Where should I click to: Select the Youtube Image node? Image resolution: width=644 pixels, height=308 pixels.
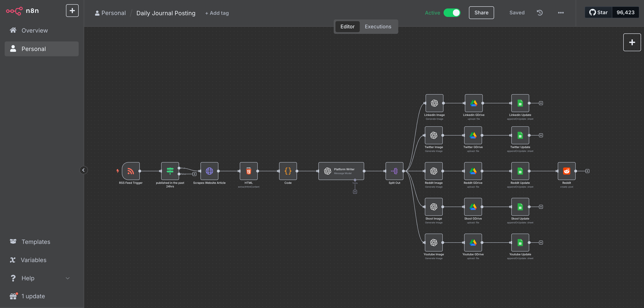tap(434, 243)
